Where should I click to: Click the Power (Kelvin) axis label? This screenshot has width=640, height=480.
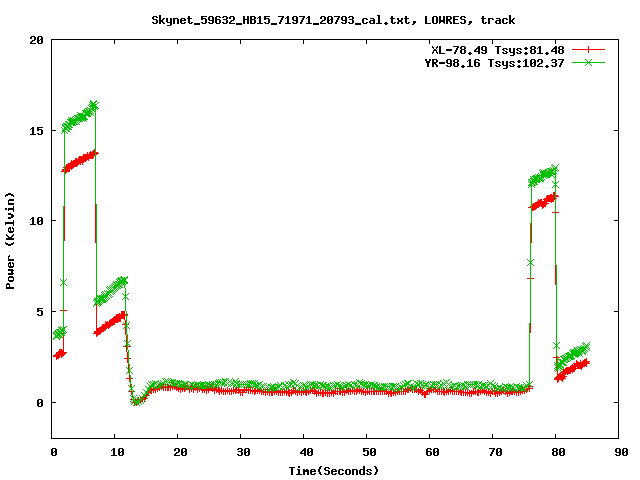pyautogui.click(x=10, y=241)
